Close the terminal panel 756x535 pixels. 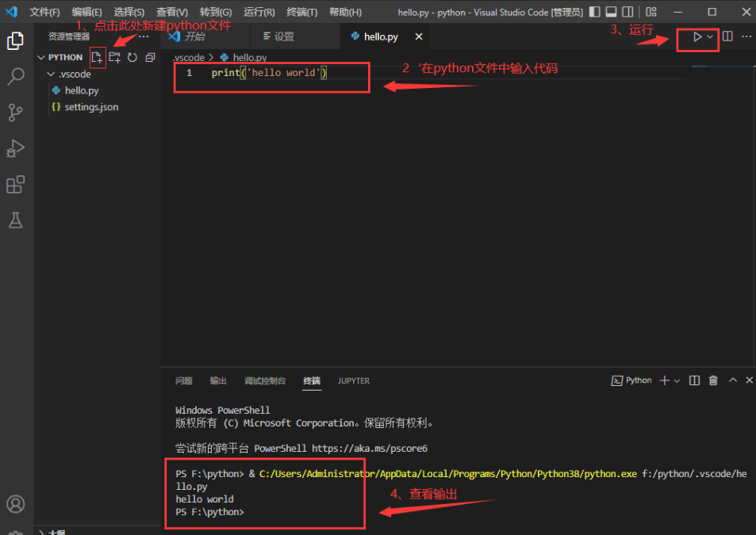pyautogui.click(x=749, y=380)
